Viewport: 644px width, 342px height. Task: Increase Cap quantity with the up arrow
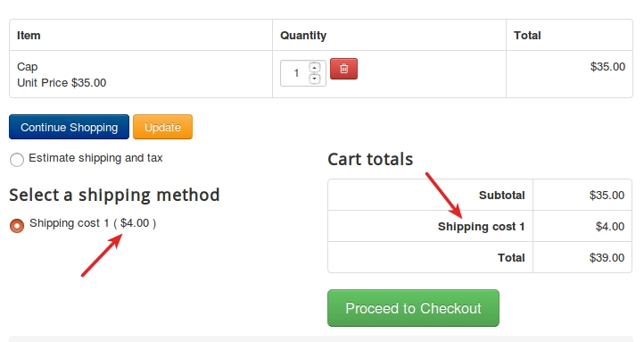pos(315,67)
